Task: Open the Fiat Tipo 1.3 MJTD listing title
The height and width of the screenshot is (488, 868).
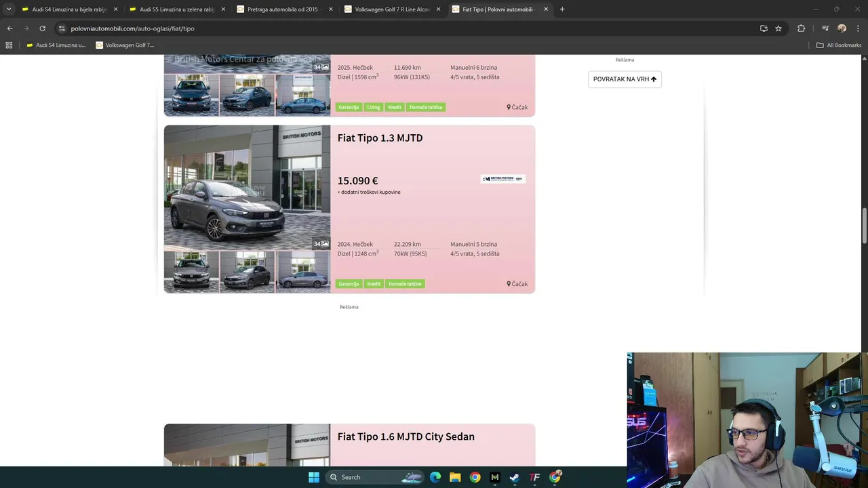Action: [x=380, y=138]
